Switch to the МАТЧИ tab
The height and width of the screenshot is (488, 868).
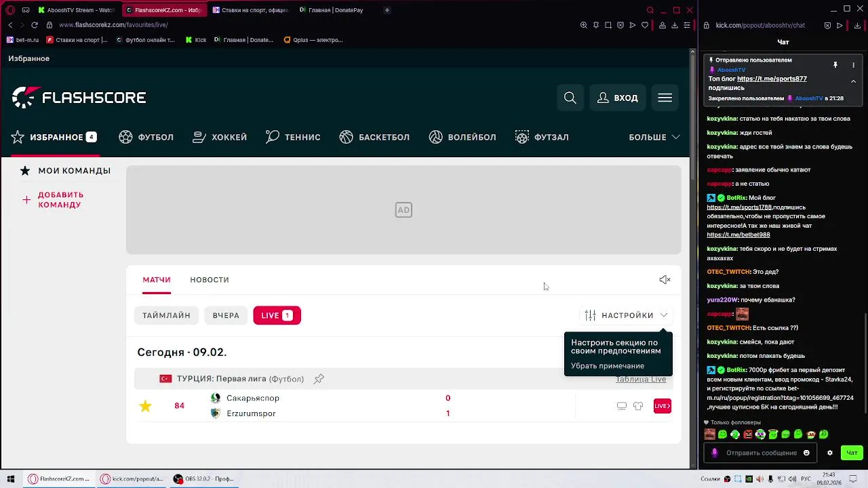(x=157, y=280)
